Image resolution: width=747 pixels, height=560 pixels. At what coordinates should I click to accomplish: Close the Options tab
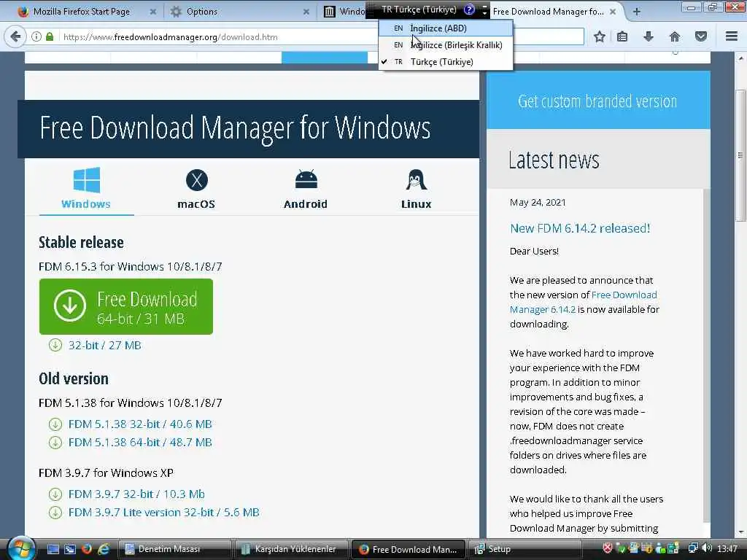tap(306, 12)
